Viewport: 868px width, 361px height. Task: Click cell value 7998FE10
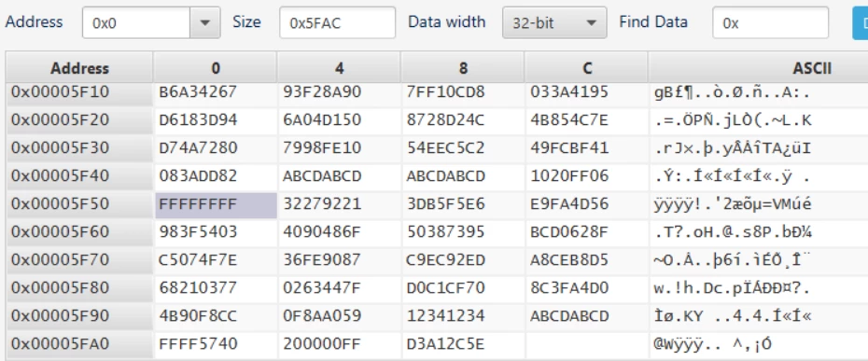coord(322,148)
